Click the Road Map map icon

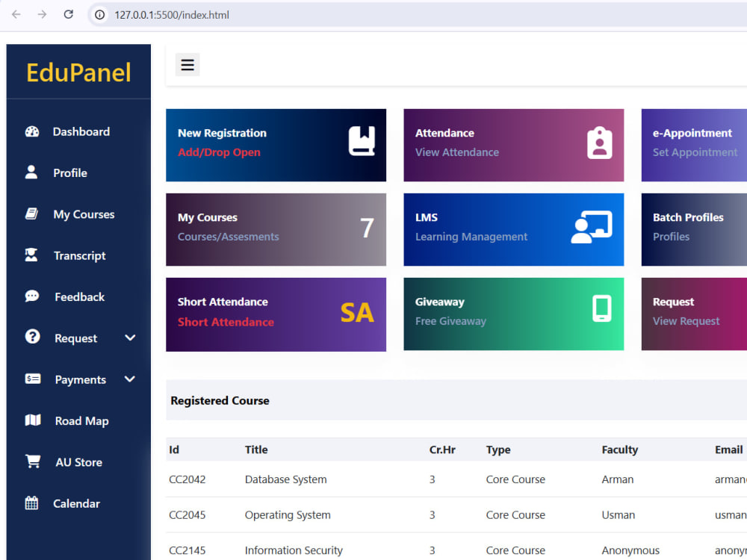tap(33, 420)
